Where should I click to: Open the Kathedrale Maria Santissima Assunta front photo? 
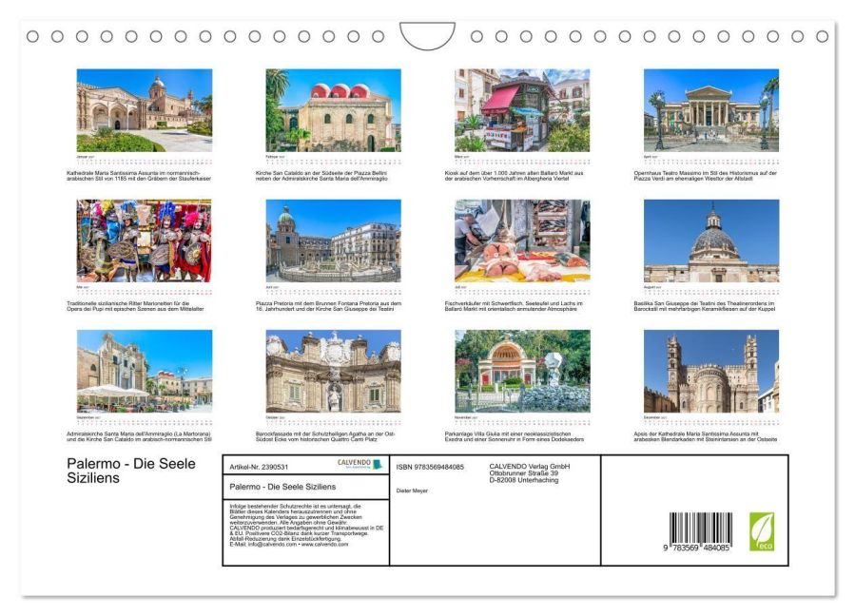coord(145,110)
